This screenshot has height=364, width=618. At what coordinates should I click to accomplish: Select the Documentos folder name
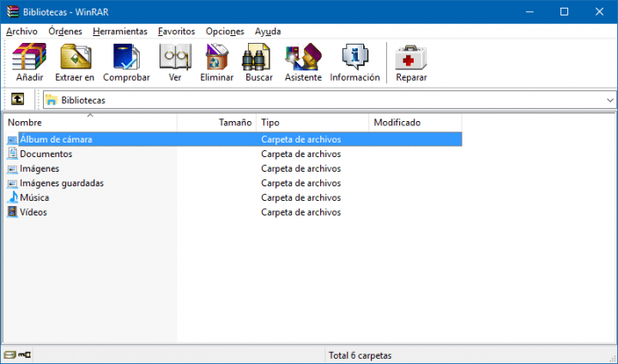tap(46, 154)
